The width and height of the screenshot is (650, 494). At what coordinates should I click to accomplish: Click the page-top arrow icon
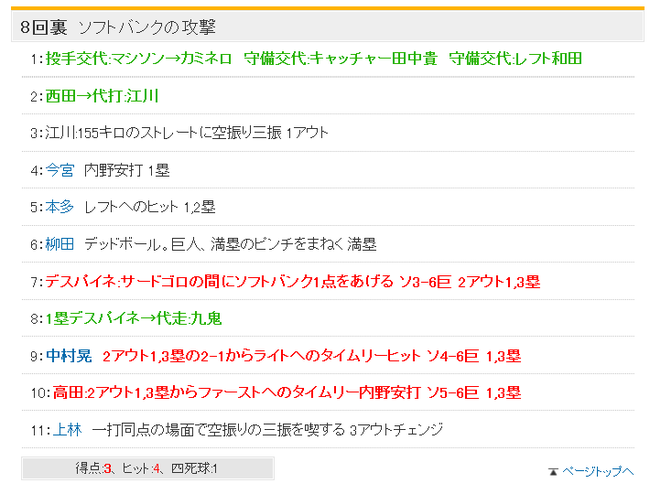pyautogui.click(x=553, y=472)
